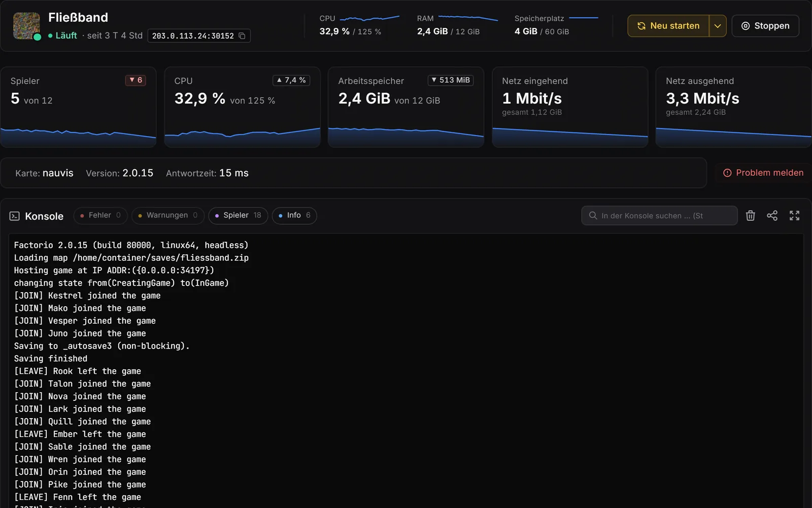Click the header RAM usage indicator

click(x=457, y=25)
